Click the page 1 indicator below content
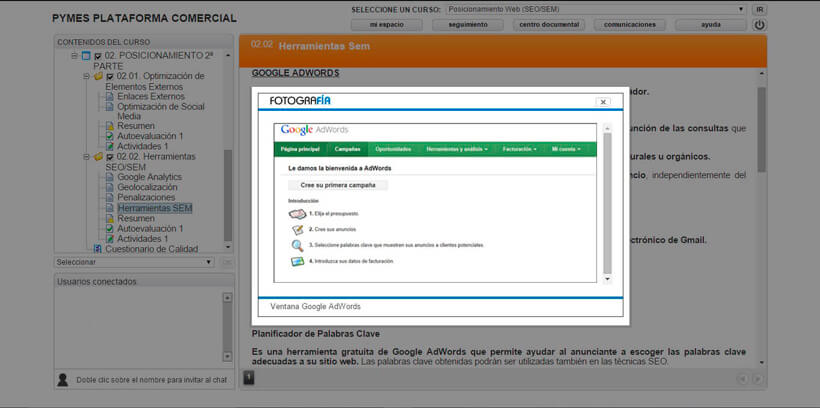Image resolution: width=820 pixels, height=408 pixels. click(x=249, y=377)
